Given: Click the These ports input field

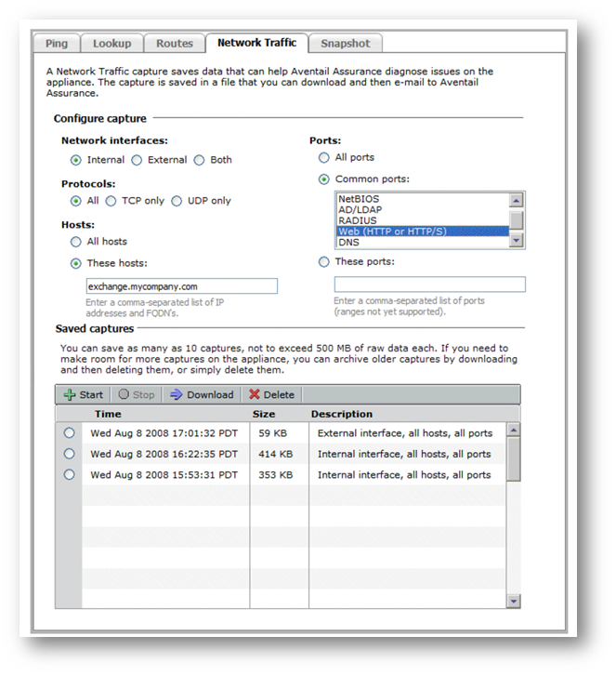Looking at the screenshot, I should (x=429, y=285).
